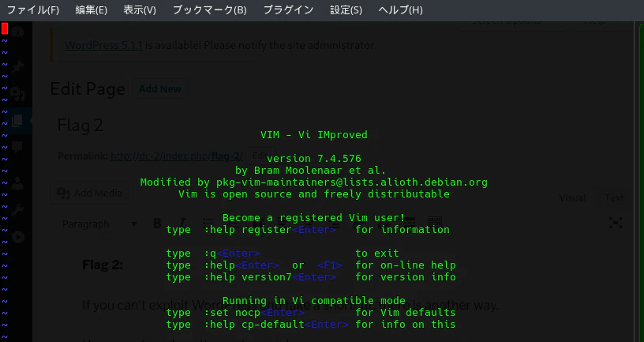Image resolution: width=644 pixels, height=342 pixels.
Task: Click the 'for information' text
Action: [x=402, y=229]
